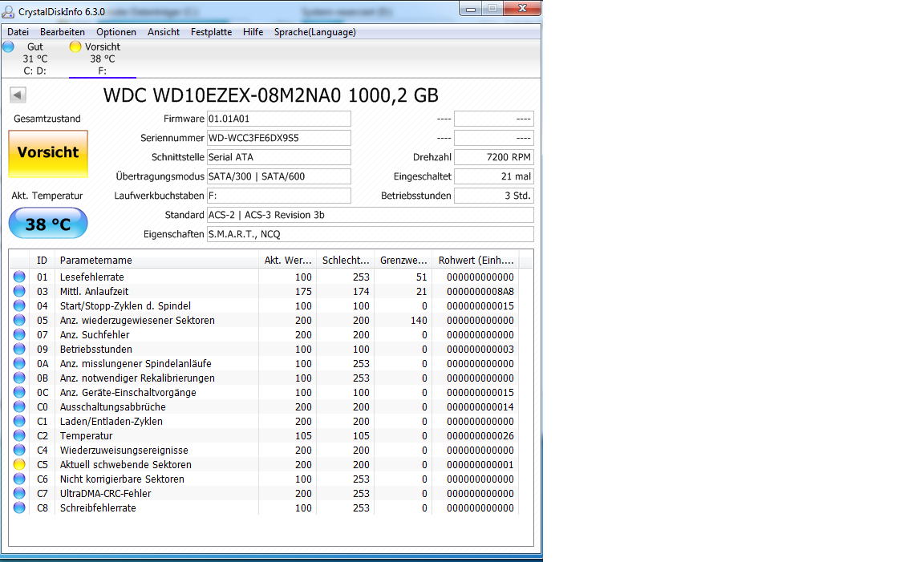924x562 pixels.
Task: Open the Sprache(Language) menu
Action: (314, 32)
